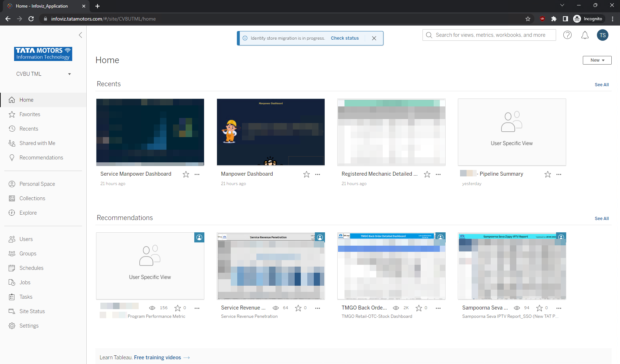Open the Manpower Dashboard thumbnail

pos(270,132)
